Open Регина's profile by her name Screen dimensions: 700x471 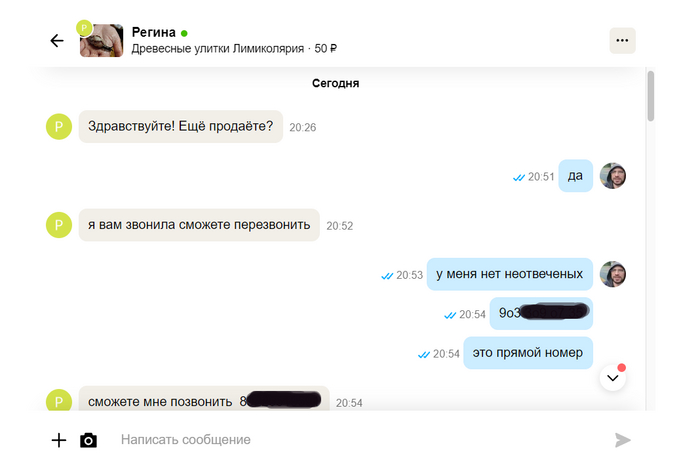[x=153, y=32]
